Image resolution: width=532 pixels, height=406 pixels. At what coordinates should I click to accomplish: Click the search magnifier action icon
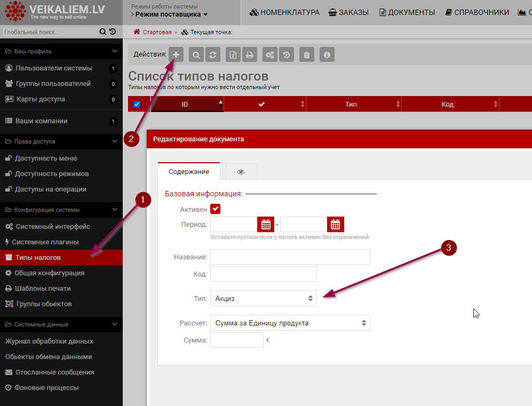coord(196,54)
